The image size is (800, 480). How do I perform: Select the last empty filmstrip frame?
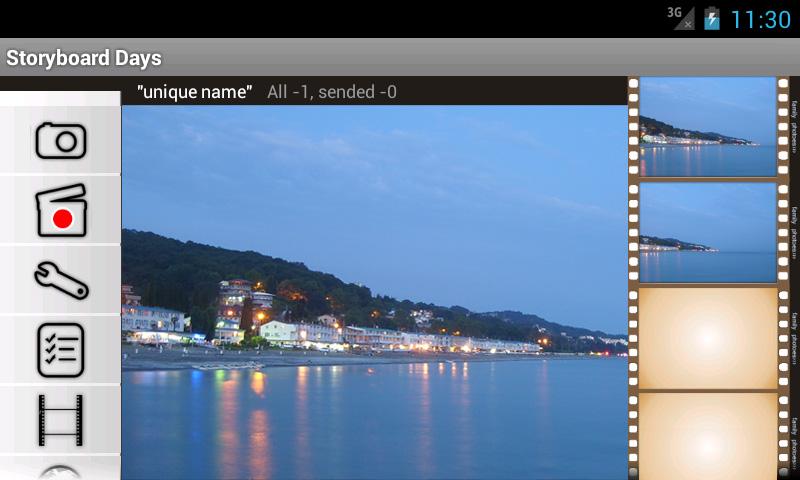click(x=708, y=437)
